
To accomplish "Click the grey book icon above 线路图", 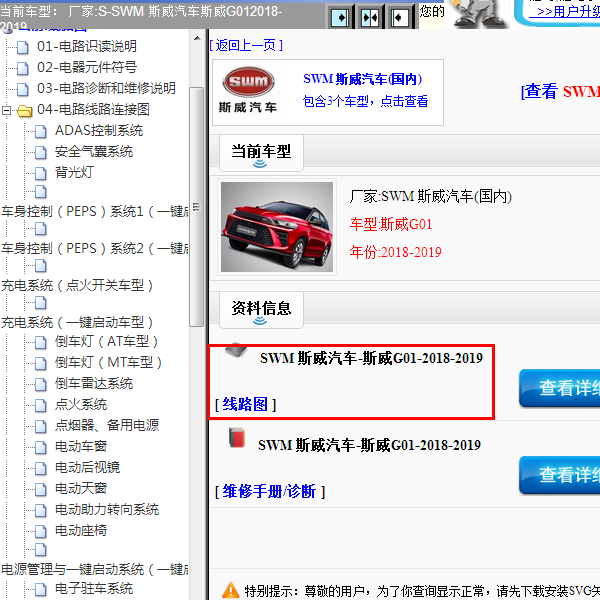I will point(236,349).
